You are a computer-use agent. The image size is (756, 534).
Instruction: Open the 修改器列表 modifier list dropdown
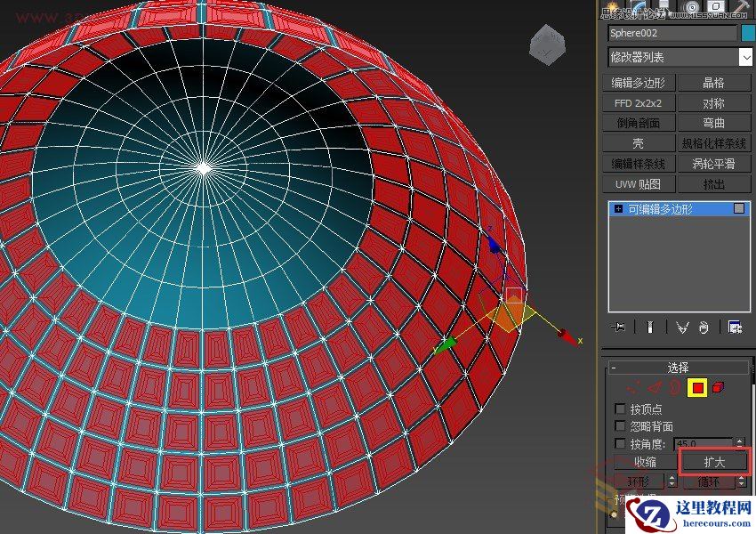[x=745, y=57]
